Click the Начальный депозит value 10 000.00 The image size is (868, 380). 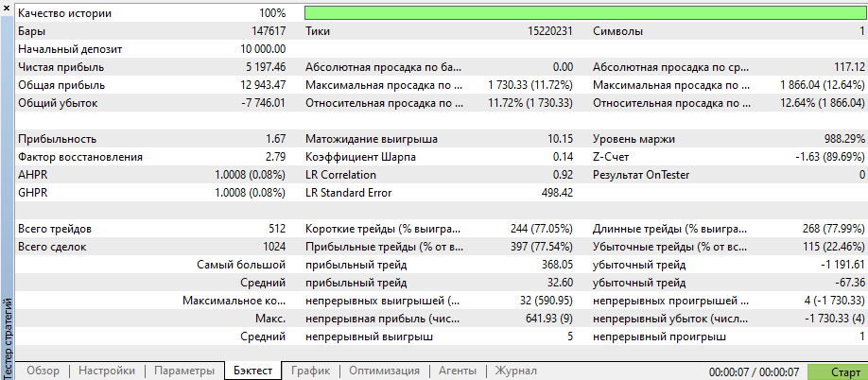click(263, 49)
